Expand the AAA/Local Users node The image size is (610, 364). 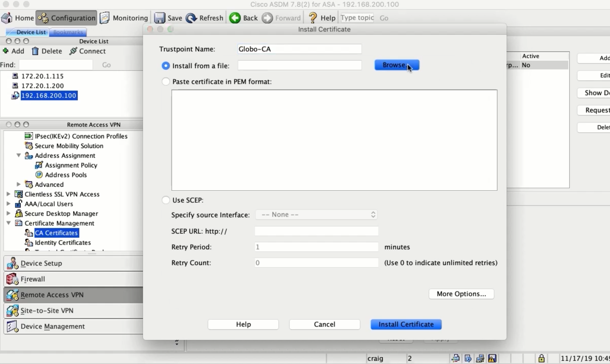coord(8,204)
